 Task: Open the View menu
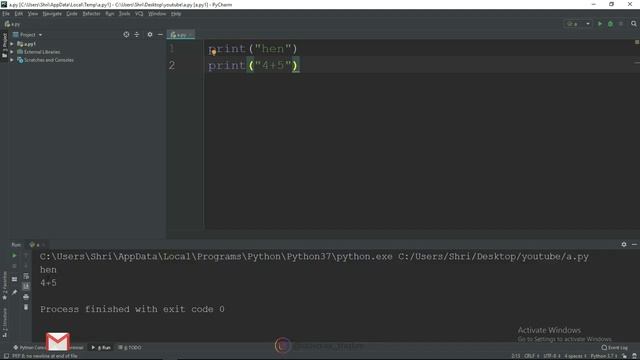pyautogui.click(x=33, y=14)
